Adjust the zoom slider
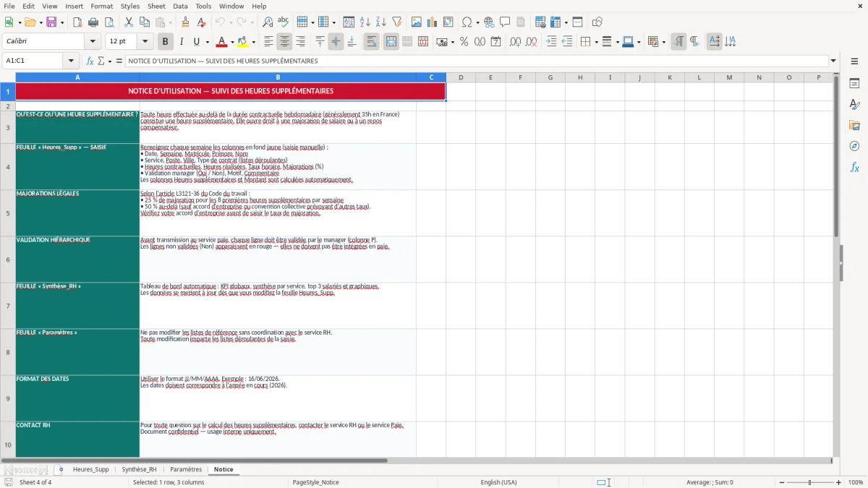Screen dimensions: 868x488 click(809, 482)
